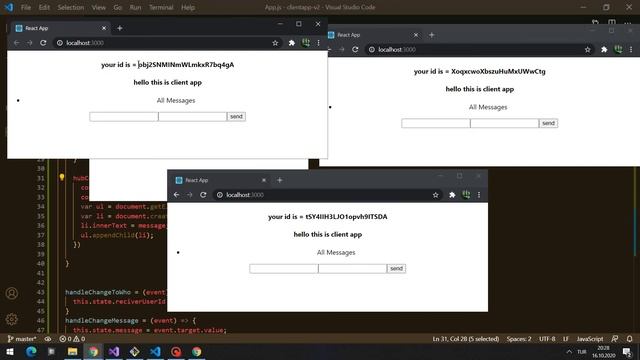Close React App tab in right browser

416,35
